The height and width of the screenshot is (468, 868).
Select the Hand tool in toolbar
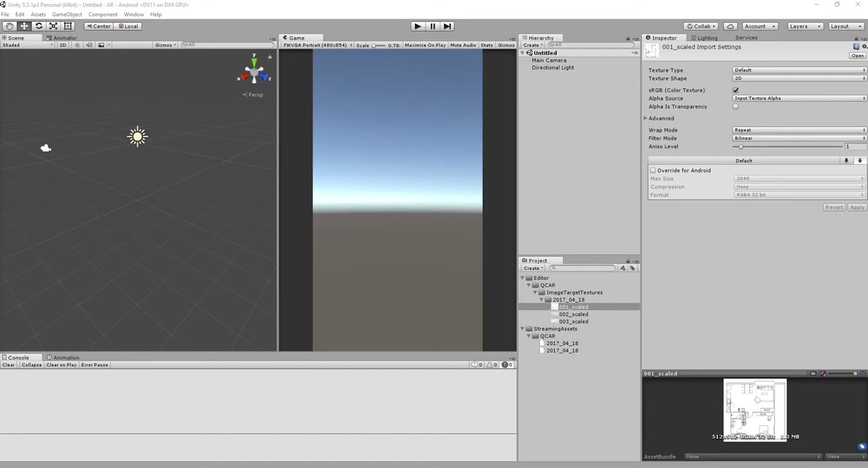click(x=9, y=26)
